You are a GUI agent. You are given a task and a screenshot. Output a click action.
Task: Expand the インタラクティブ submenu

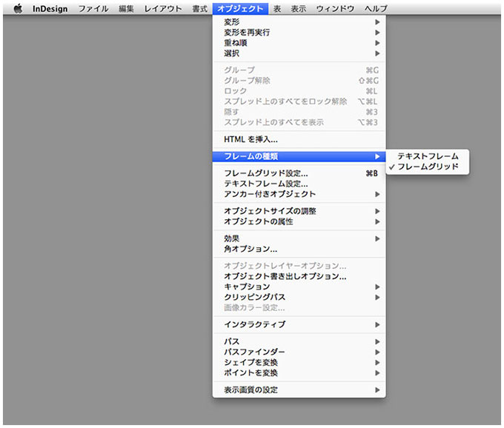pos(299,324)
